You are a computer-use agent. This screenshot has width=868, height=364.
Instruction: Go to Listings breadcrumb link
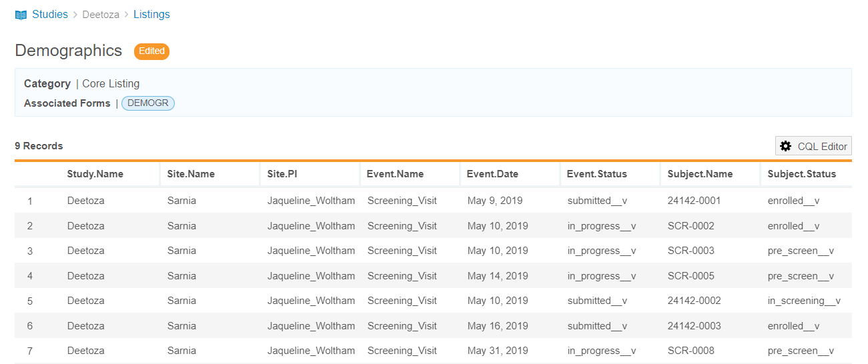[x=151, y=15]
